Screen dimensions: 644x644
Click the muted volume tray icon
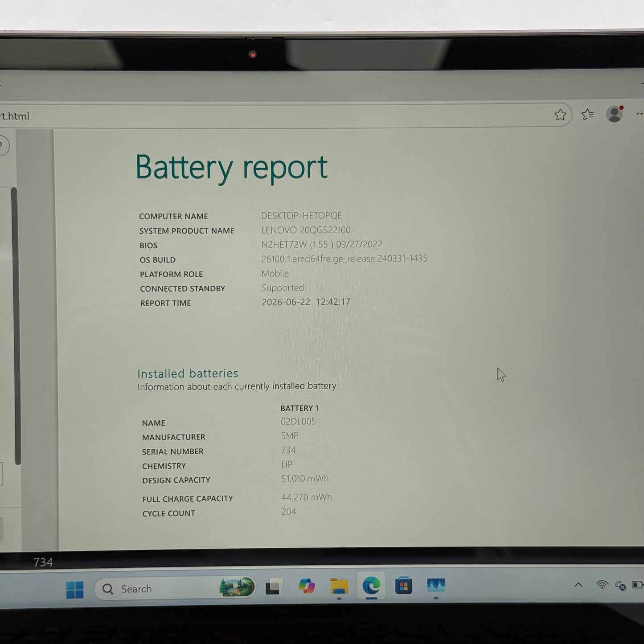pos(620,585)
